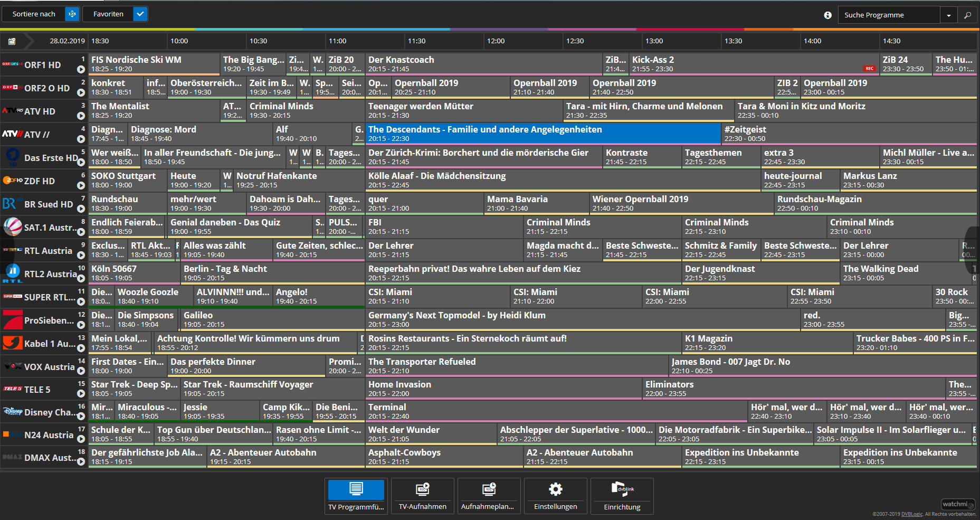
Task: Click the magnifier search icon
Action: pyautogui.click(x=967, y=15)
